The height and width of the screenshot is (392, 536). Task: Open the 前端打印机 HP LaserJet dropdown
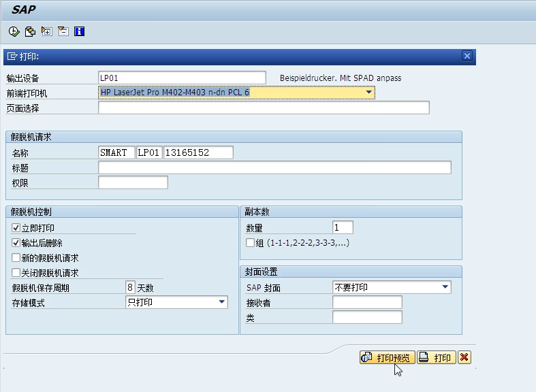[368, 92]
